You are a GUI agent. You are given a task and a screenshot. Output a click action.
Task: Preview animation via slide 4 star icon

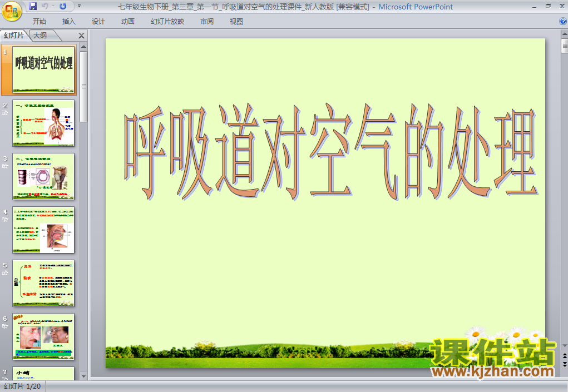pos(5,219)
